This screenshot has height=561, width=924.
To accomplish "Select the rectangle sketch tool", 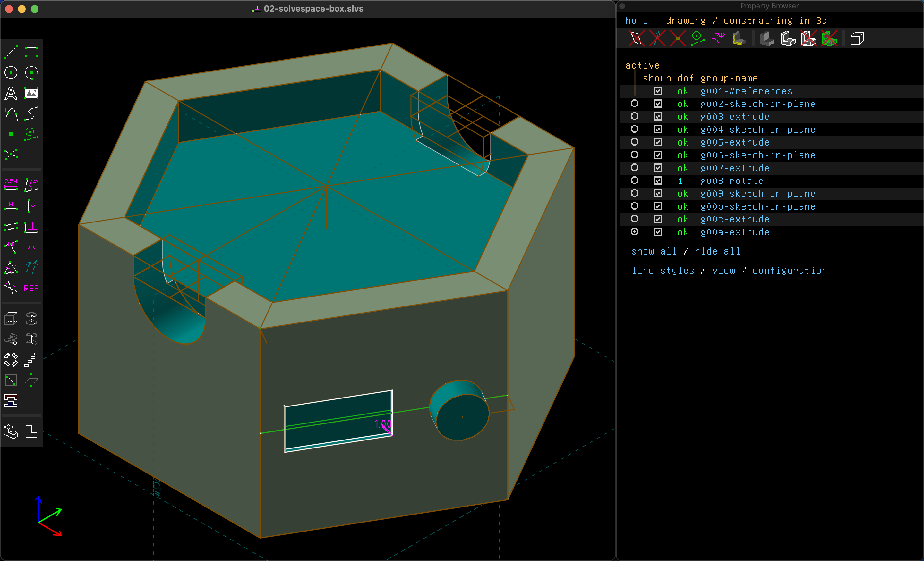I will (31, 52).
